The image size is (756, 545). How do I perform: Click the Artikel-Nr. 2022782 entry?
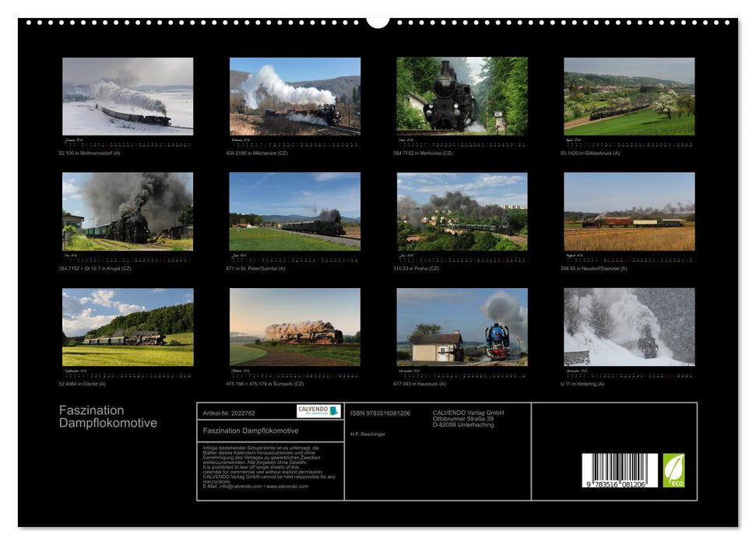pyautogui.click(x=228, y=413)
